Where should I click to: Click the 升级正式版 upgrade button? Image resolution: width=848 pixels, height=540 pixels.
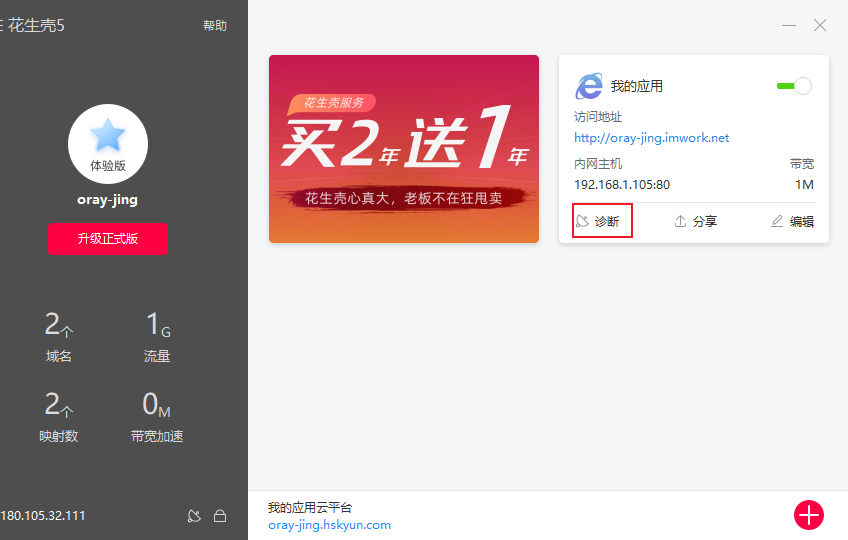point(108,239)
